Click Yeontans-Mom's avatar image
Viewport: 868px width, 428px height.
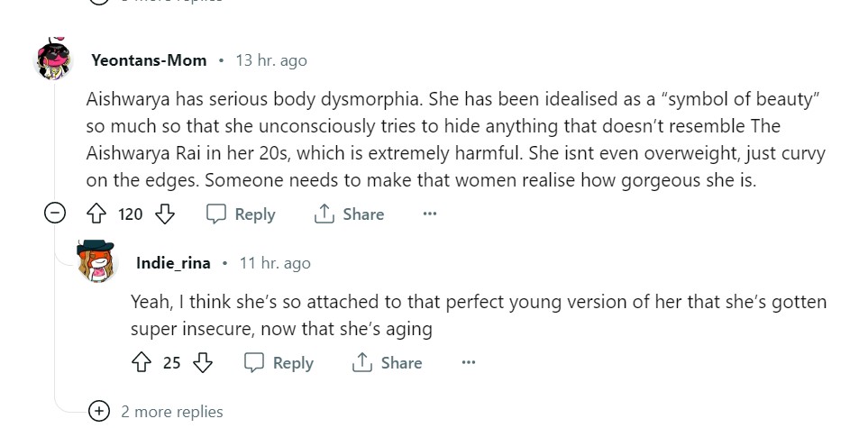tap(54, 61)
